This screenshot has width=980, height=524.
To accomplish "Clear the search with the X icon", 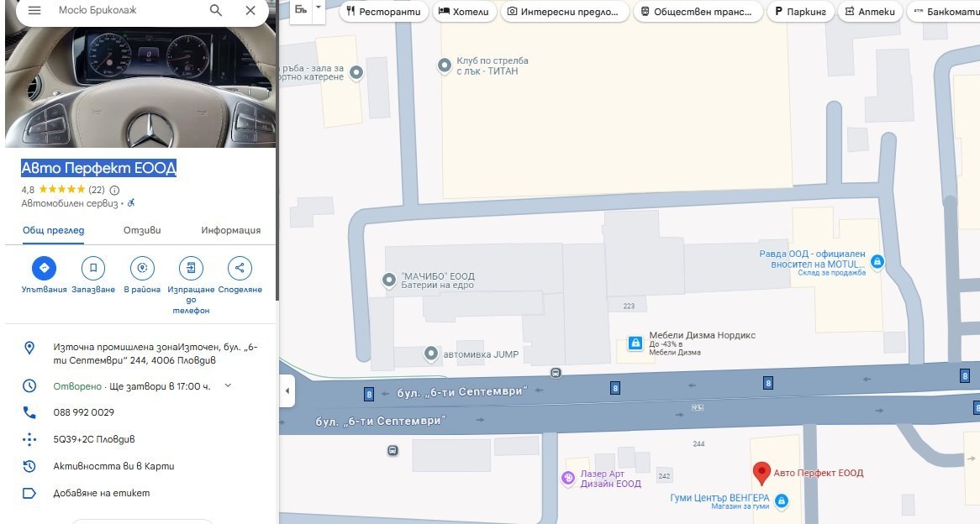I will click(x=250, y=10).
